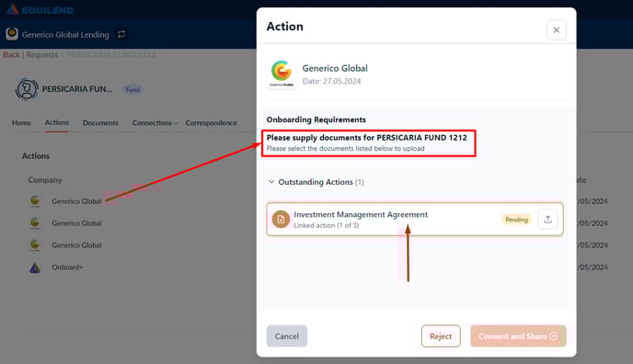The height and width of the screenshot is (364, 633).
Task: Click the Onboard+ triangle logo in Actions list
Action: click(x=35, y=267)
